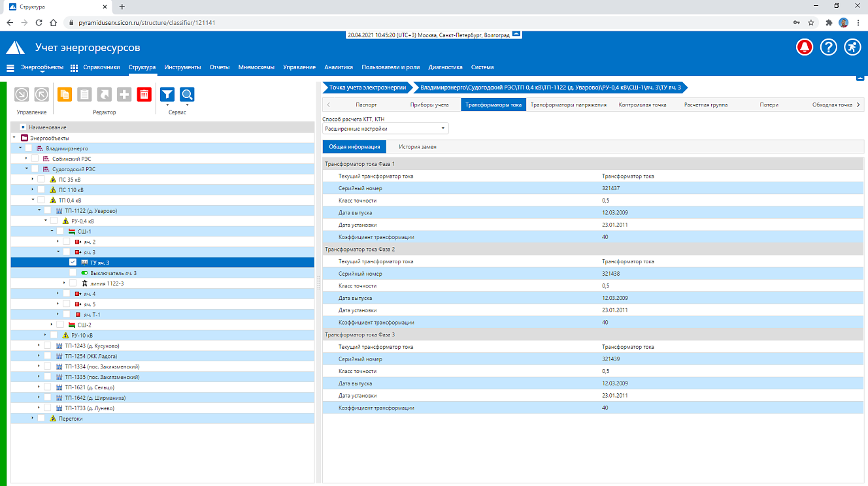Click the red delete trash icon
The image size is (868, 486).
pos(144,95)
